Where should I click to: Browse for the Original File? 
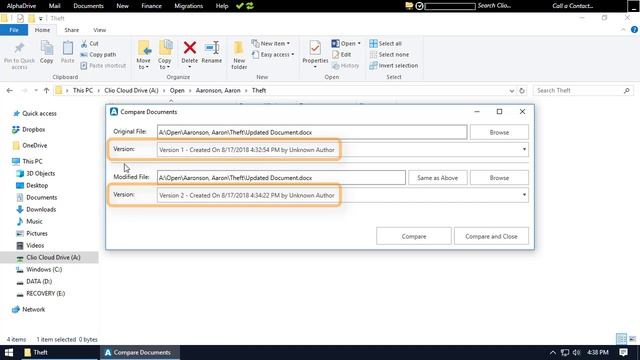pos(499,132)
